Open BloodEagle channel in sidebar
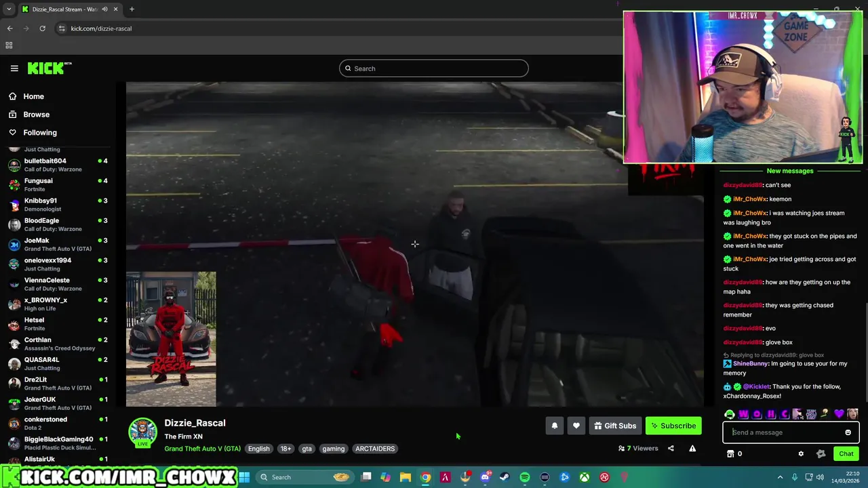Screen dimensions: 868x488 tap(58, 224)
